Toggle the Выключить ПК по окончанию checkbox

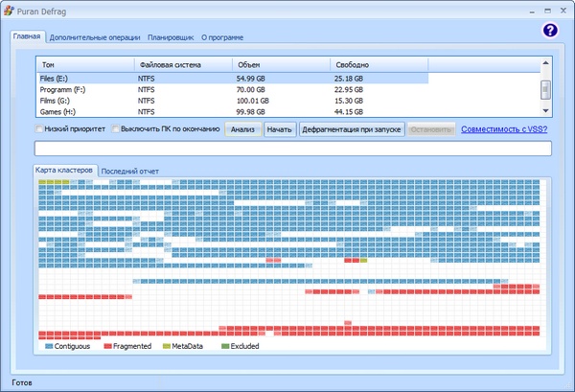pos(117,129)
